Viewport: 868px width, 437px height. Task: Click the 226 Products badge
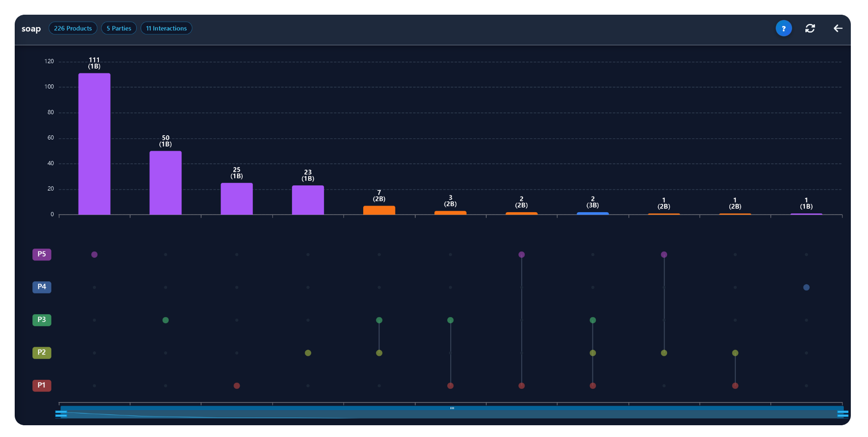click(x=73, y=28)
